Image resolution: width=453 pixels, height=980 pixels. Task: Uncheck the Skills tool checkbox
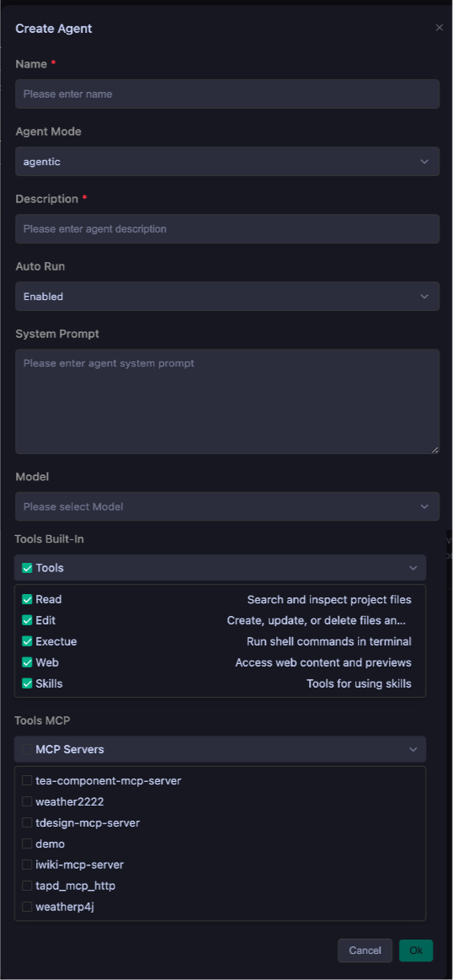click(x=27, y=683)
